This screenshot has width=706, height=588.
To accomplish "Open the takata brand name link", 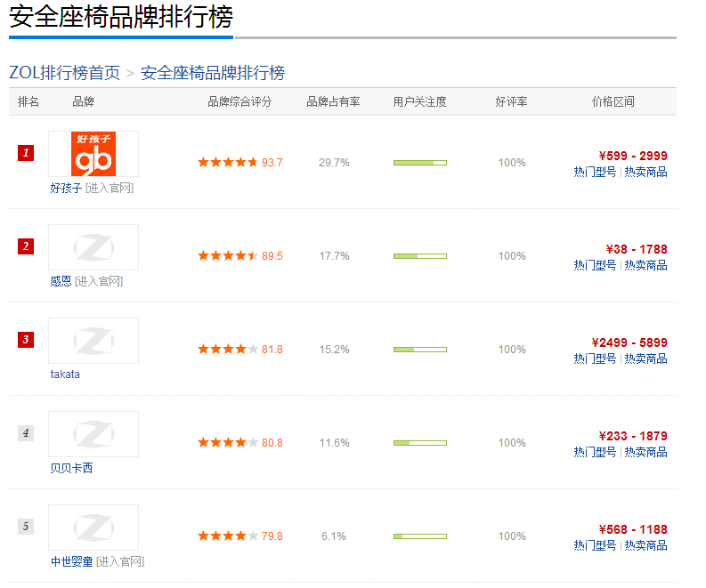I will [65, 375].
